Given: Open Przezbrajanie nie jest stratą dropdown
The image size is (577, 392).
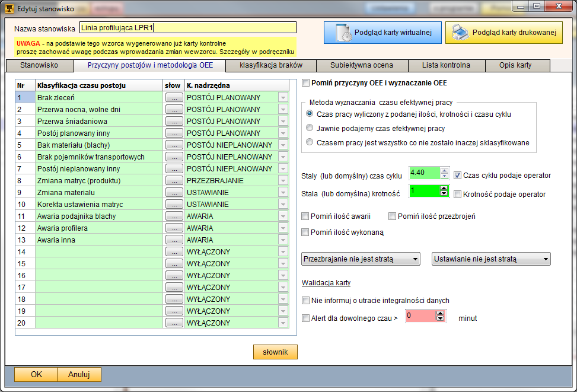Looking at the screenshot, I should 361,259.
